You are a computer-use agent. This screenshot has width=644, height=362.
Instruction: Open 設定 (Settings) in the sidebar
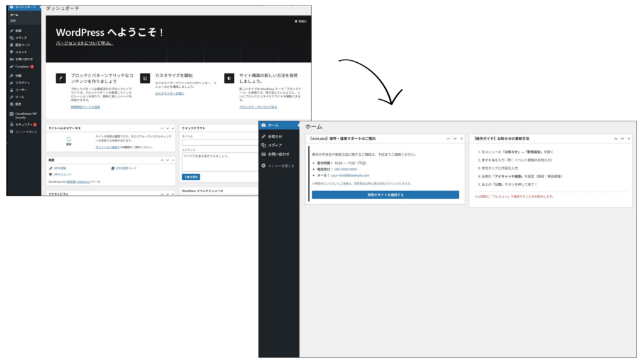tap(18, 104)
